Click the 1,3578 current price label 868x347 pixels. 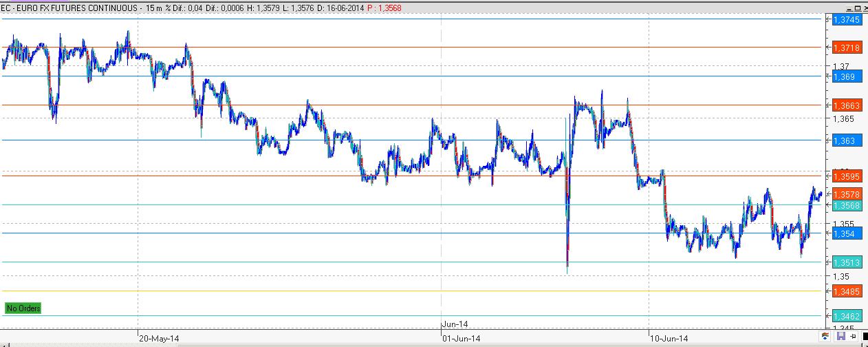[x=846, y=194]
